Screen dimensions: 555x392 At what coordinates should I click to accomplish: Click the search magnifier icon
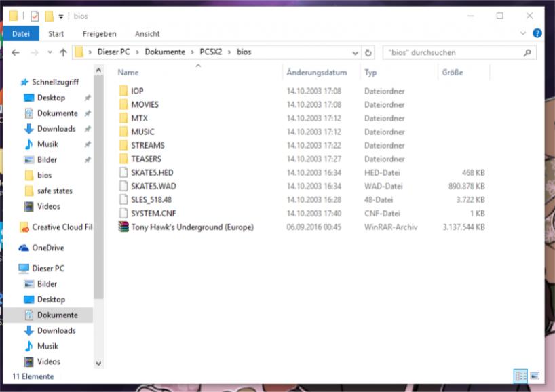pos(527,53)
